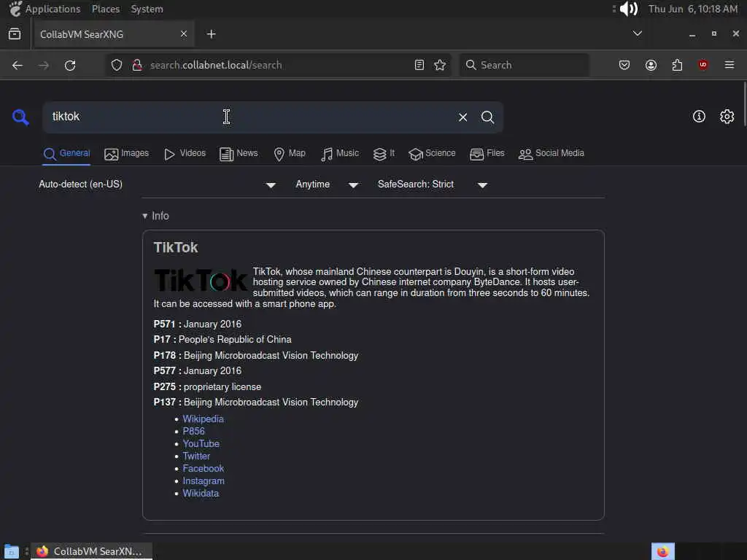Open Firefox account icon
Screen dimensions: 747x560
[x=651, y=65]
